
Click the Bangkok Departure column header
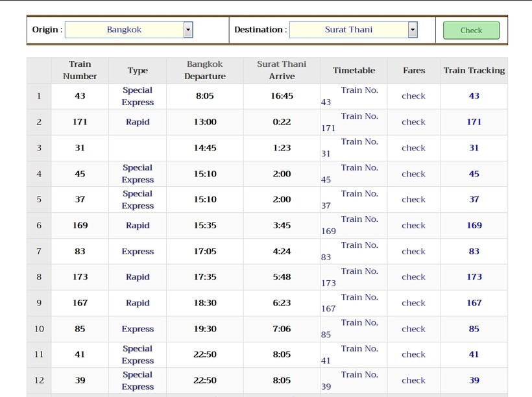pos(204,70)
